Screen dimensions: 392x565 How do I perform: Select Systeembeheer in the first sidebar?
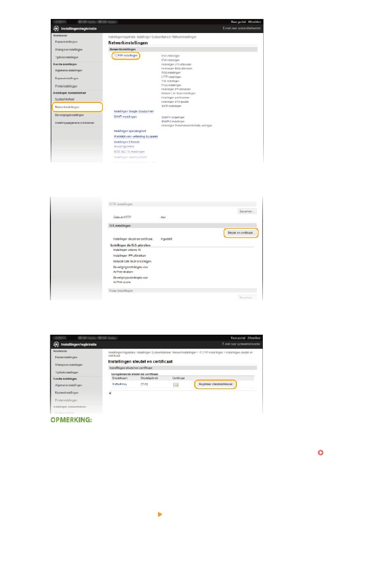65,99
